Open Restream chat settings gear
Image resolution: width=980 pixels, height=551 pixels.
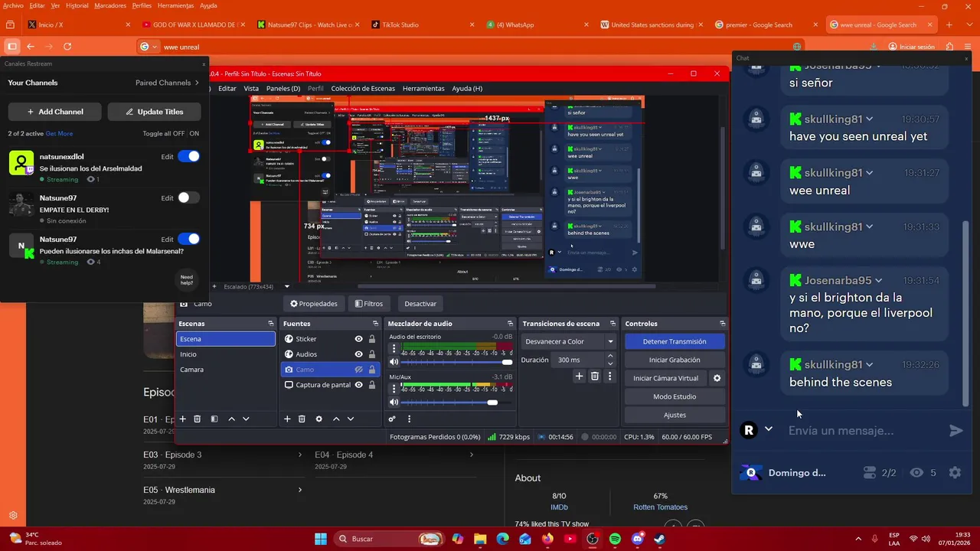[955, 473]
